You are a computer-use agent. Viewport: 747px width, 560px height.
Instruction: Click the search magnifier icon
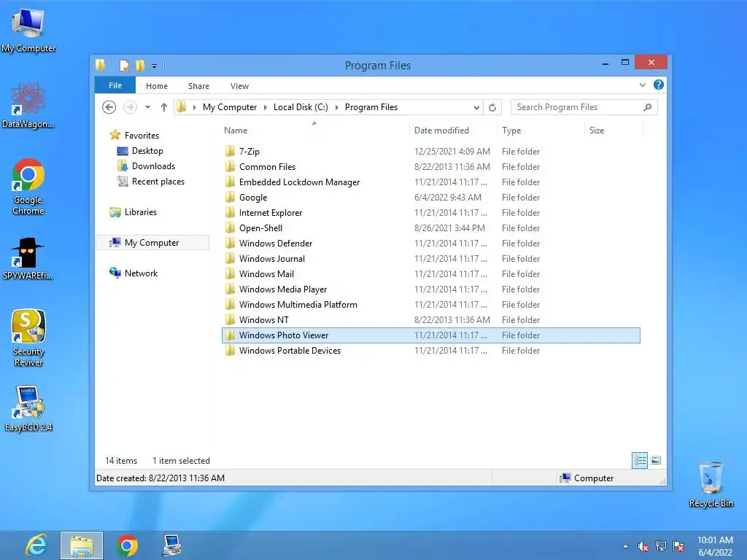[x=647, y=108]
